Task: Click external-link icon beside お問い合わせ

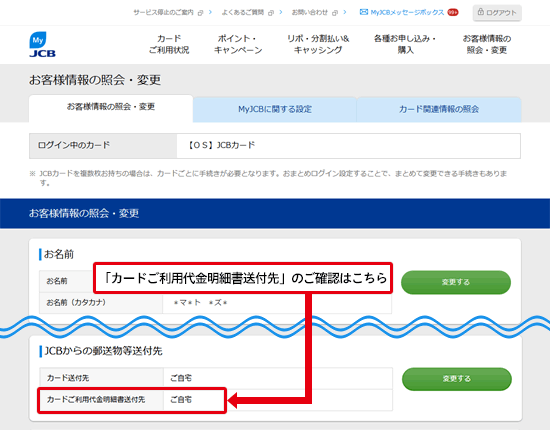Action: point(335,13)
